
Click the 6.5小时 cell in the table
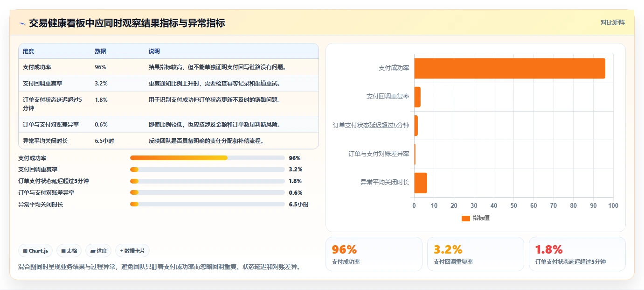[x=104, y=141]
